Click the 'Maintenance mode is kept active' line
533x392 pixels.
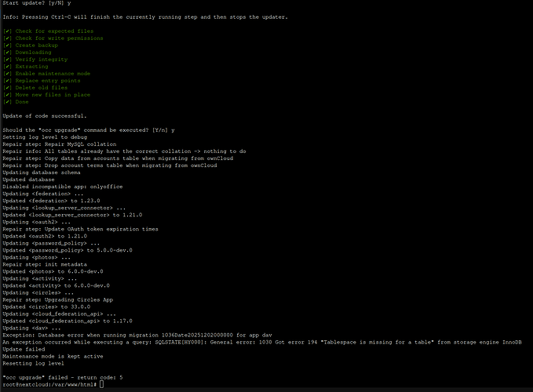[52, 356]
